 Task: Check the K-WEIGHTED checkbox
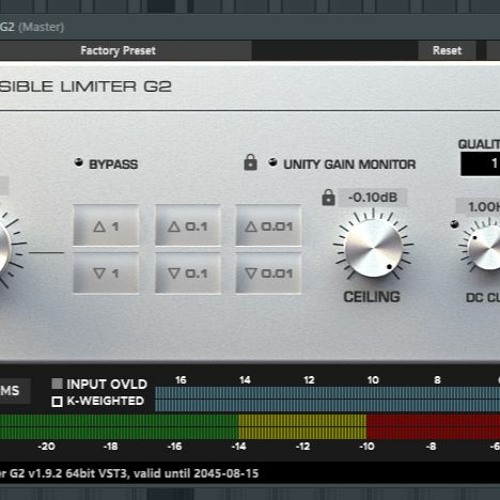57,401
